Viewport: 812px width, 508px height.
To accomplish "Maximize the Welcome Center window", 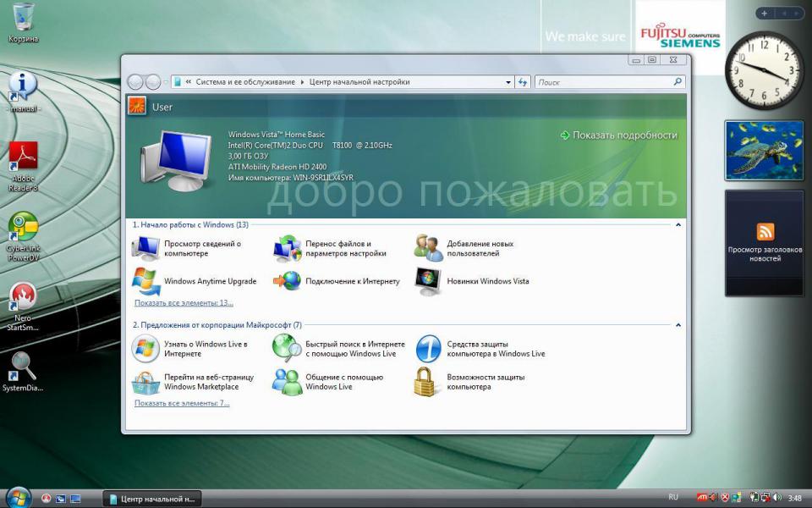I will coord(652,59).
